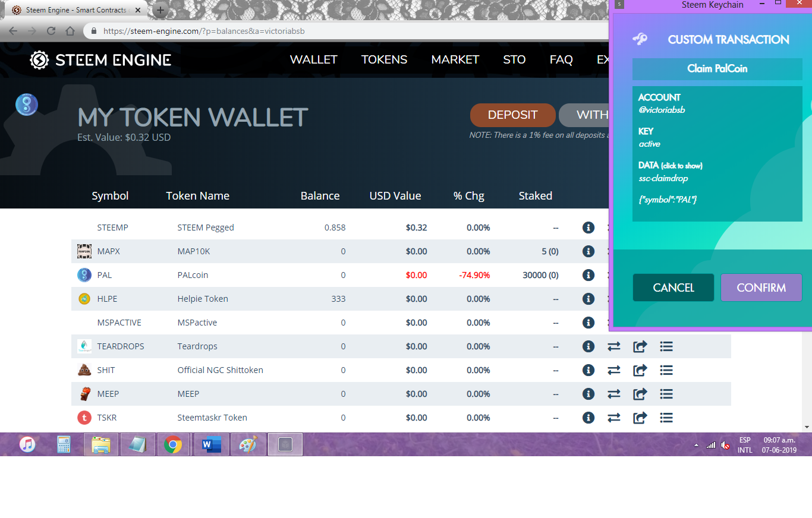This screenshot has height=518, width=812.
Task: Click the Steem Engine logo
Action: point(100,59)
